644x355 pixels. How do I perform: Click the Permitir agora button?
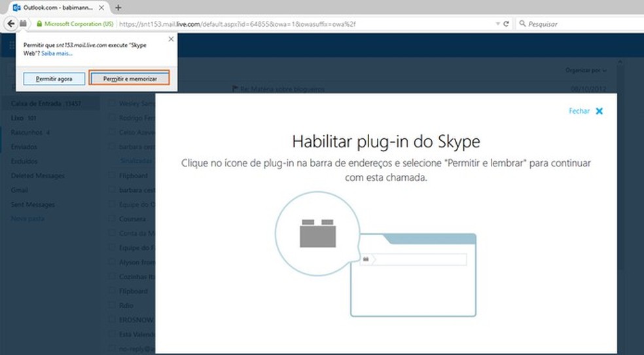click(x=54, y=79)
